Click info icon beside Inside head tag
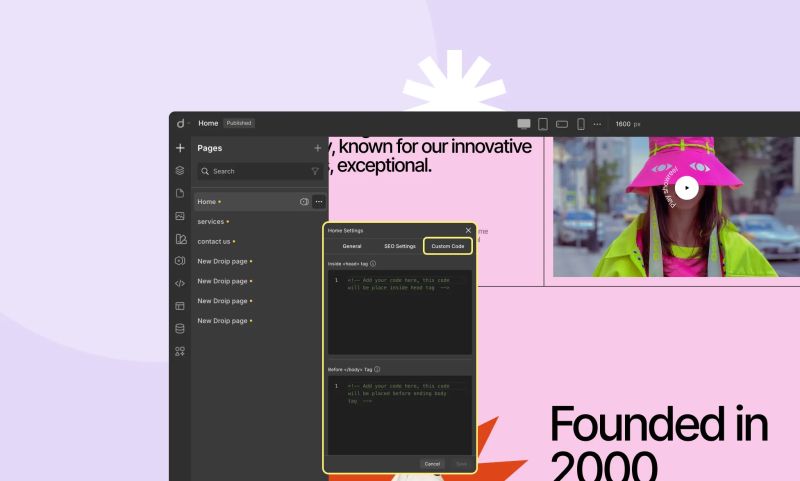This screenshot has height=481, width=800. (373, 264)
